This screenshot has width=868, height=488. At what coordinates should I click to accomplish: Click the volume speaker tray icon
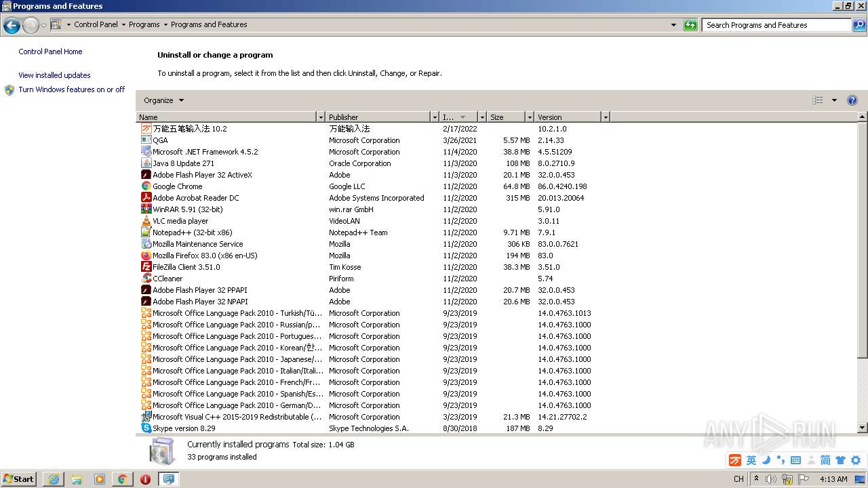point(770,479)
